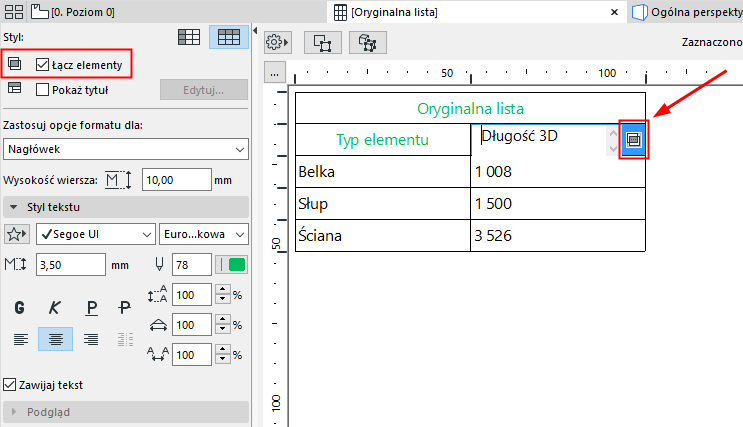Toggle underline P formatting
This screenshot has width=743, height=427.
point(91,308)
